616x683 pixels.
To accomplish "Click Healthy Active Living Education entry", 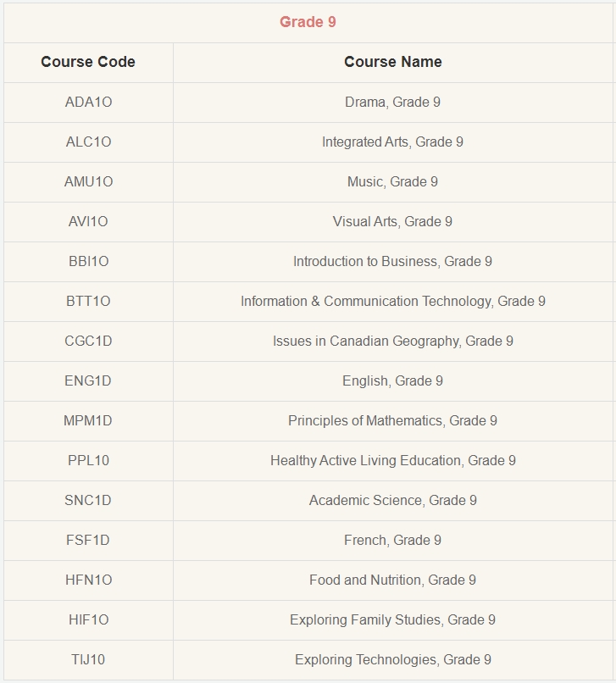I will pos(393,461).
